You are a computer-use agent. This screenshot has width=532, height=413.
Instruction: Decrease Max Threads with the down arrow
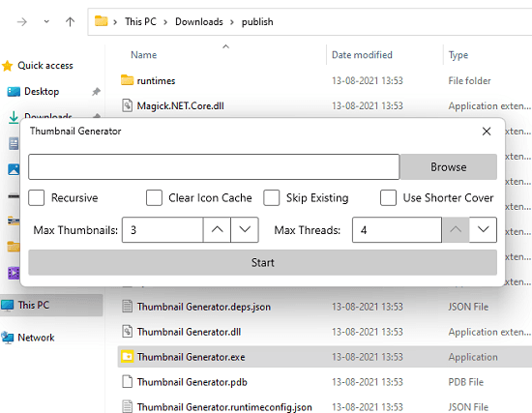(x=483, y=230)
